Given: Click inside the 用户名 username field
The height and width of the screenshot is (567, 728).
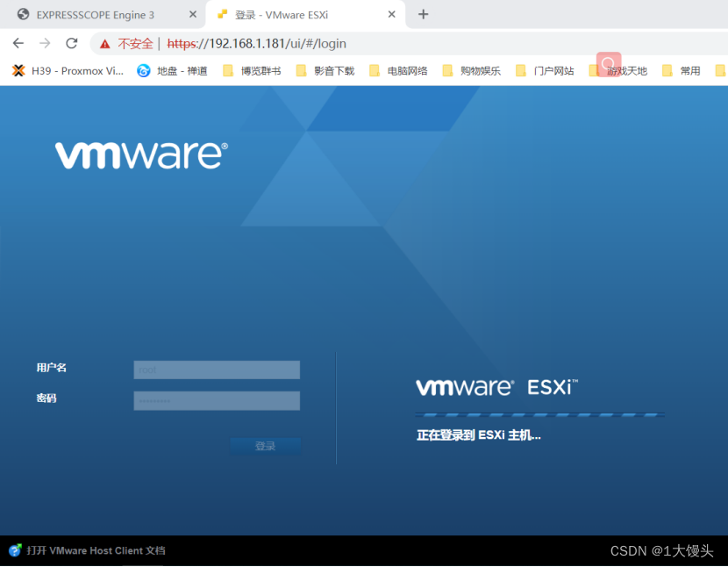Looking at the screenshot, I should point(216,370).
